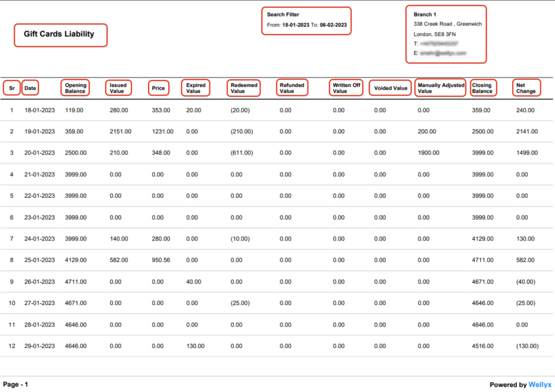Select closing balance 4516.00

[x=483, y=346]
